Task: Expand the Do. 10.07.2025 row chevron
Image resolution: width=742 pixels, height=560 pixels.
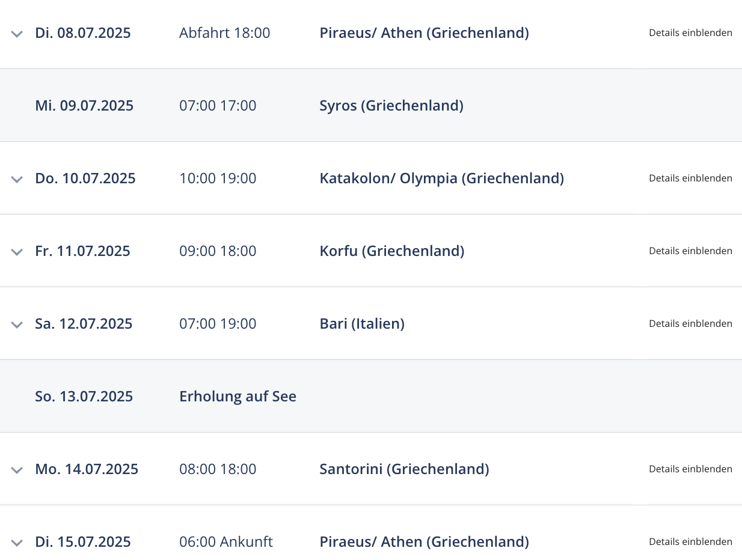Action: click(x=17, y=179)
